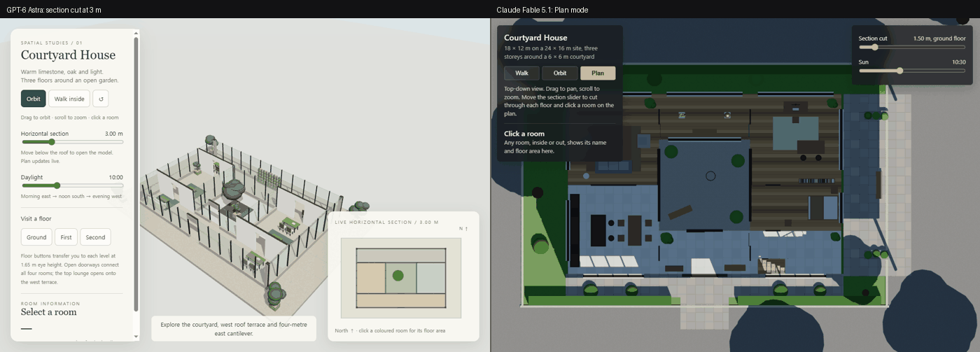This screenshot has height=352, width=980.
Task: Adjust the Section cut slider
Action: pyautogui.click(x=912, y=47)
